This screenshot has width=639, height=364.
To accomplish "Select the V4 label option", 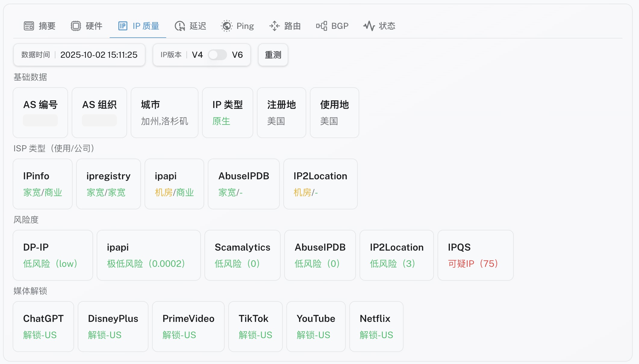I will 197,55.
